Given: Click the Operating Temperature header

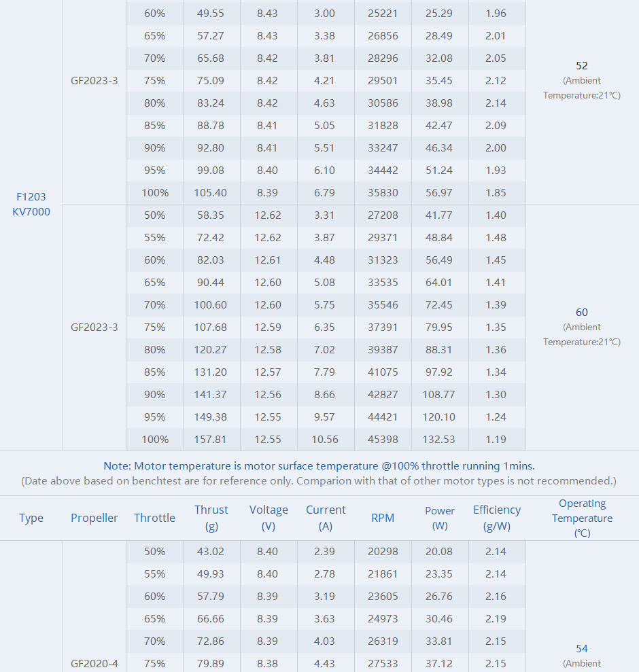Looking at the screenshot, I should coord(582,518).
